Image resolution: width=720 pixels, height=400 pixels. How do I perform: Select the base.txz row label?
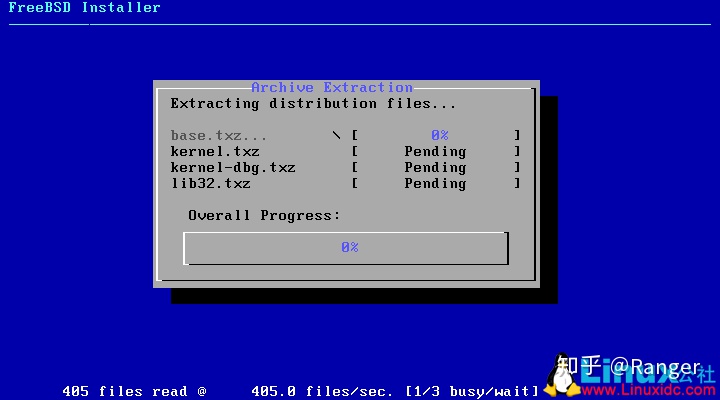[x=218, y=135]
